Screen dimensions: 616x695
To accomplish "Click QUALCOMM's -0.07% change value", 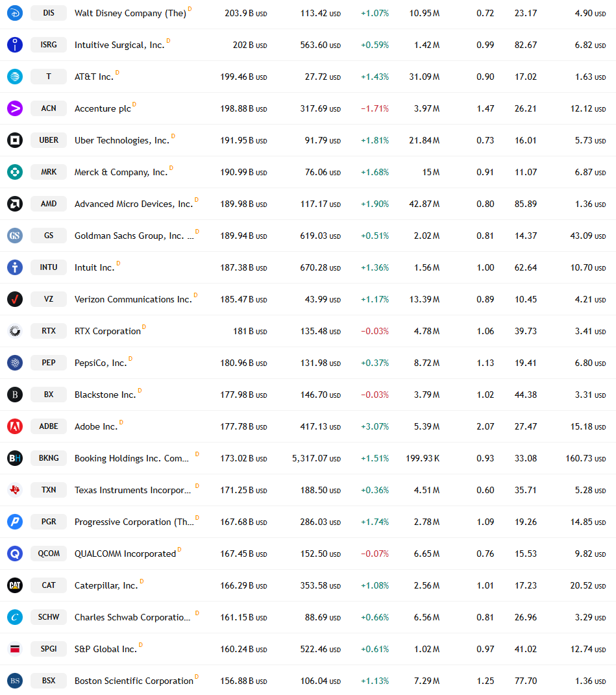I will tap(375, 554).
